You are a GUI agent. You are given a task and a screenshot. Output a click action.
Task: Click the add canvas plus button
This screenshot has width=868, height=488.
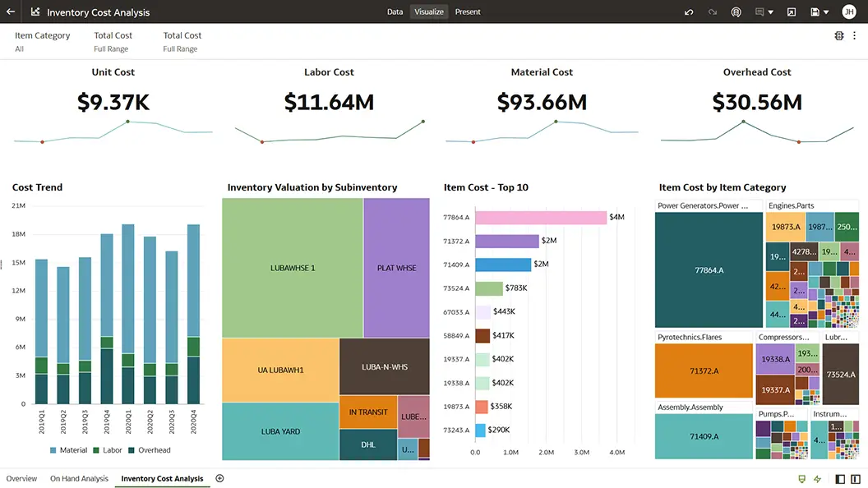tap(219, 478)
